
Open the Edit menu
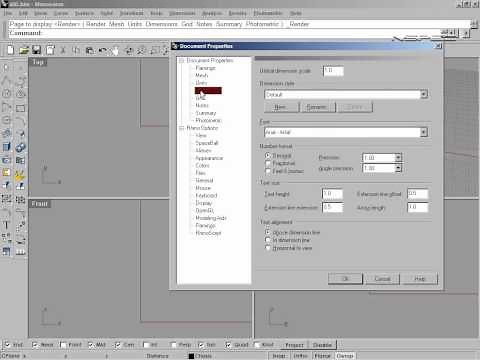tap(23, 13)
